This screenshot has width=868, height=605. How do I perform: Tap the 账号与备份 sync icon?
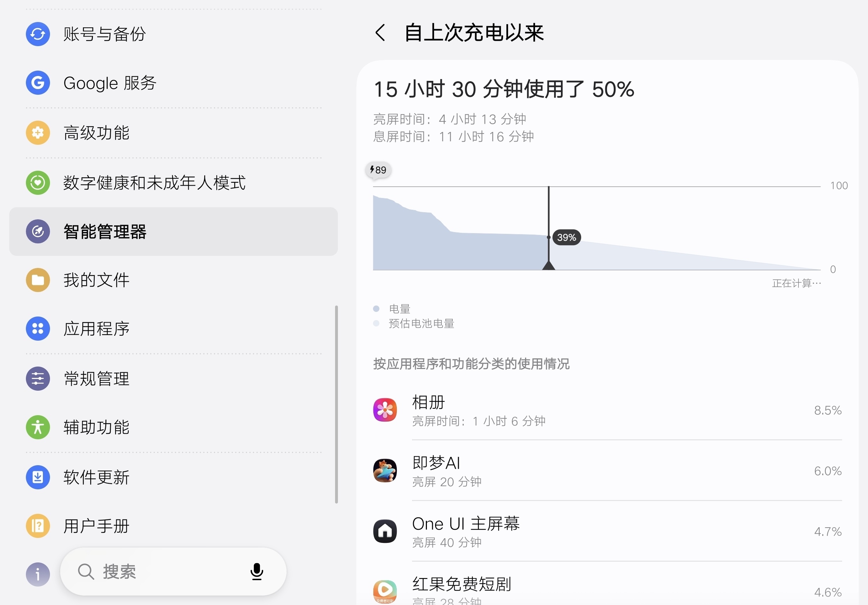point(38,34)
